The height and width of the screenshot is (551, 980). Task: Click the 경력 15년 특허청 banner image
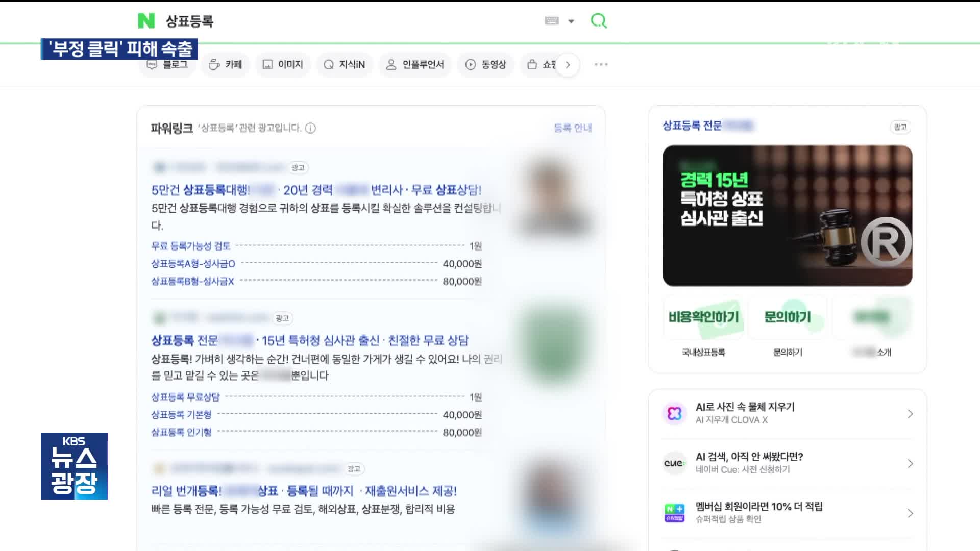pyautogui.click(x=788, y=215)
